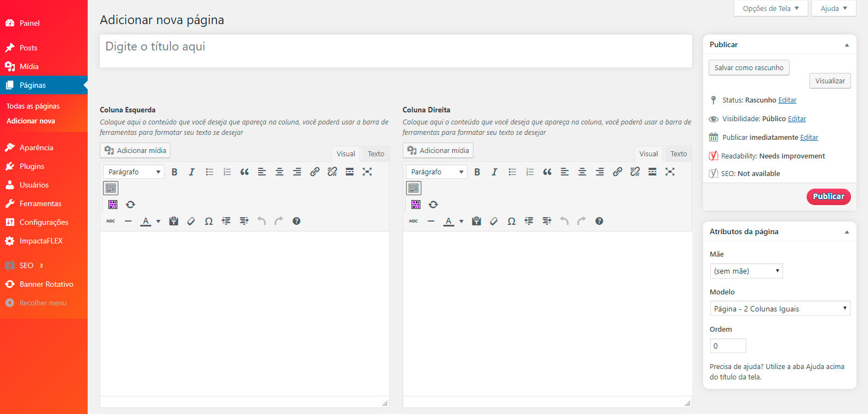Insert link in left column editor
The width and height of the screenshot is (868, 414).
315,172
